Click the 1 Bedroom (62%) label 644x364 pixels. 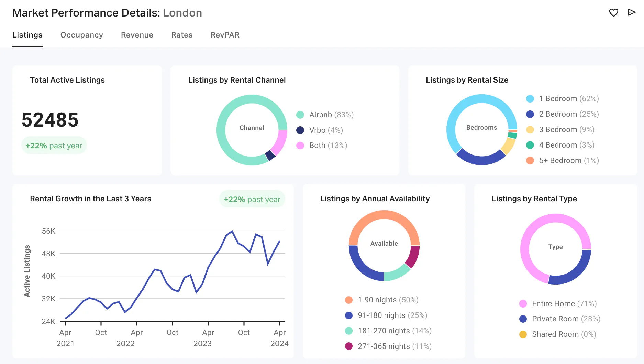click(x=569, y=99)
